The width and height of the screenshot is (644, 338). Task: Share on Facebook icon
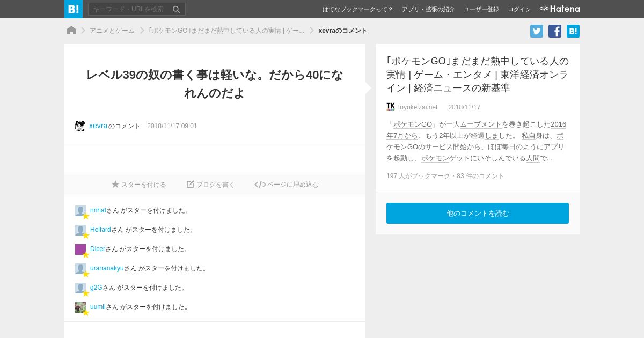click(x=555, y=31)
